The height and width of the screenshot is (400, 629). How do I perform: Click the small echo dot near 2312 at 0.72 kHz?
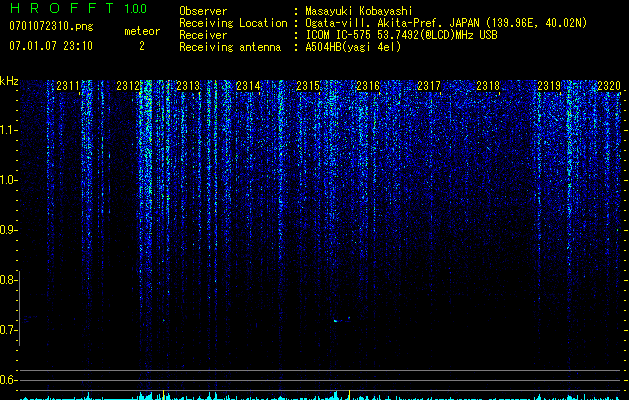(x=164, y=320)
